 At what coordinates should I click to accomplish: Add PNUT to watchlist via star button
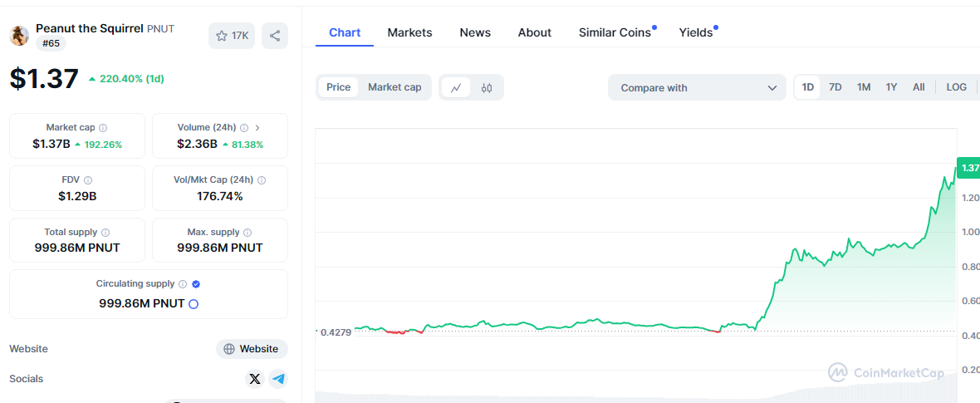pyautogui.click(x=232, y=36)
